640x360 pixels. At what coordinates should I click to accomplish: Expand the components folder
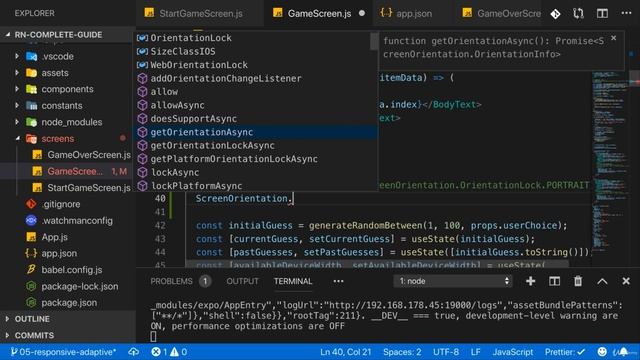(68, 89)
